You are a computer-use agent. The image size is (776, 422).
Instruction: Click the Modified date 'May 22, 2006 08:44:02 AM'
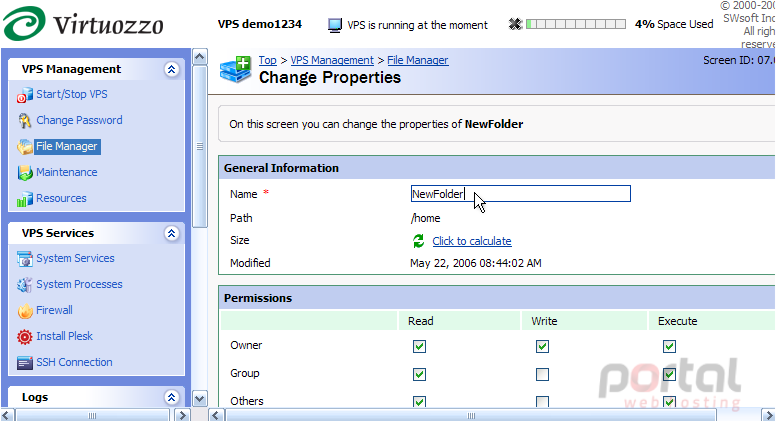[x=476, y=263]
